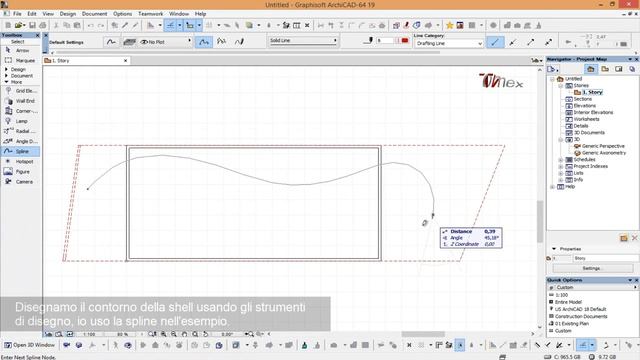640x360 pixels.
Task: Choose the Grid Element tool
Action: click(20, 91)
